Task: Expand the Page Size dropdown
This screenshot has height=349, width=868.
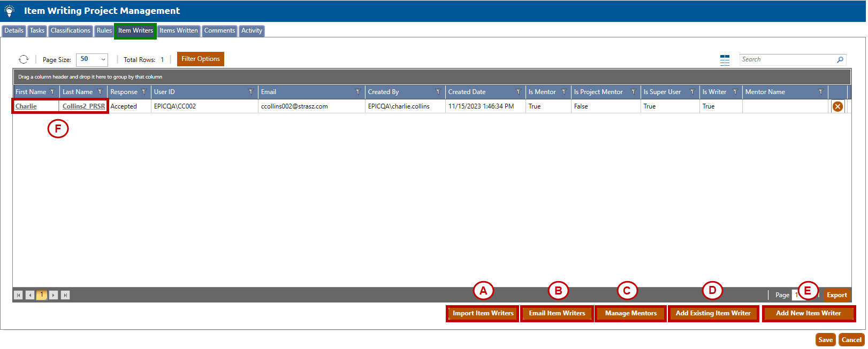Action: [103, 59]
